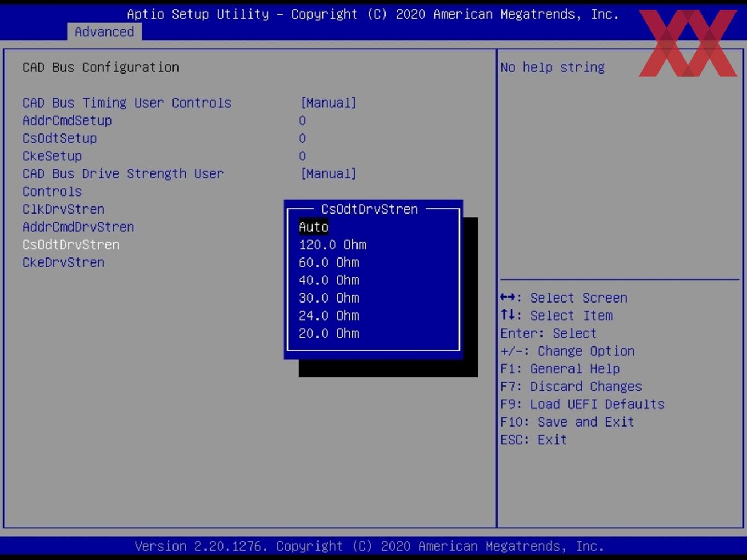Click the Aptio Setup Utility title
The width and height of the screenshot is (747, 560).
click(x=373, y=14)
